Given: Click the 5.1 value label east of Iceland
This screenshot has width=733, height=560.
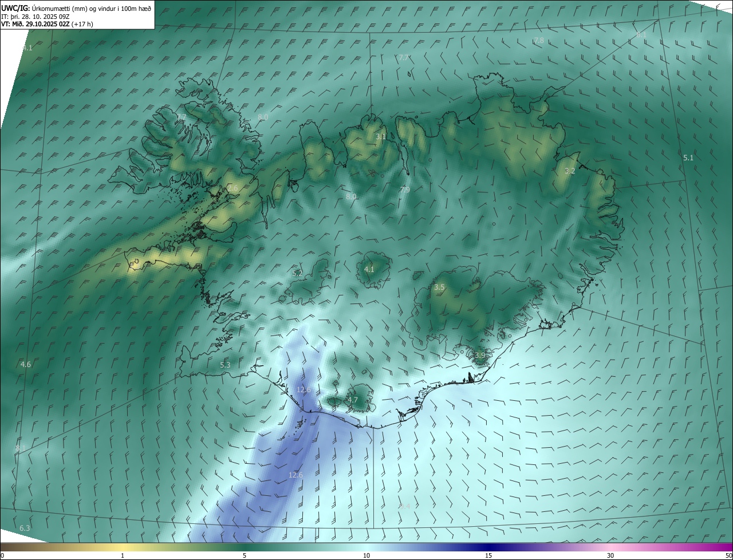Looking at the screenshot, I should [688, 157].
